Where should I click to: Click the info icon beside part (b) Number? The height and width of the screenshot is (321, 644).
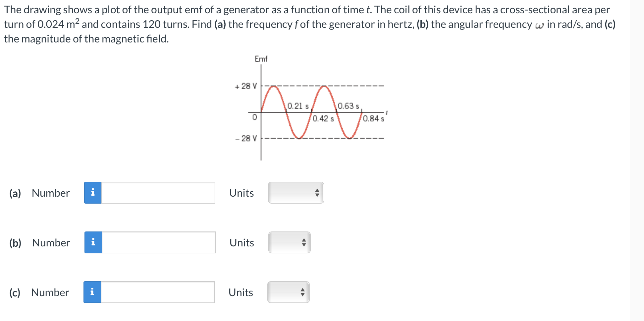click(93, 242)
